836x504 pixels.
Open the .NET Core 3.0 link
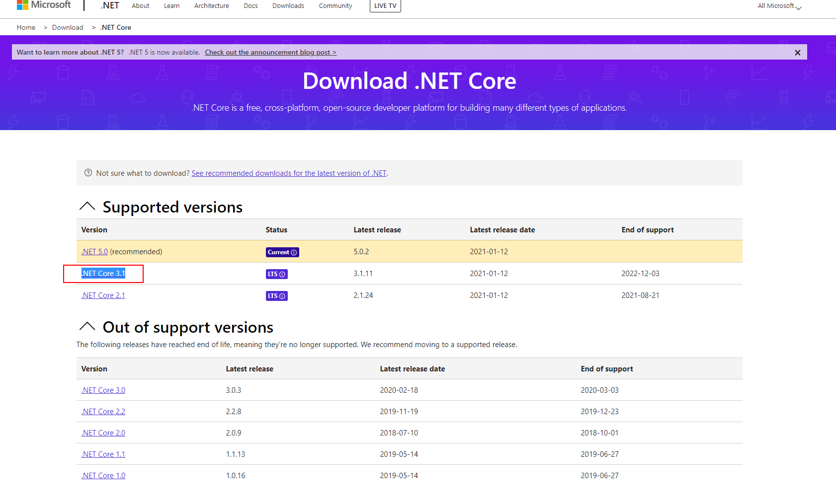point(103,390)
